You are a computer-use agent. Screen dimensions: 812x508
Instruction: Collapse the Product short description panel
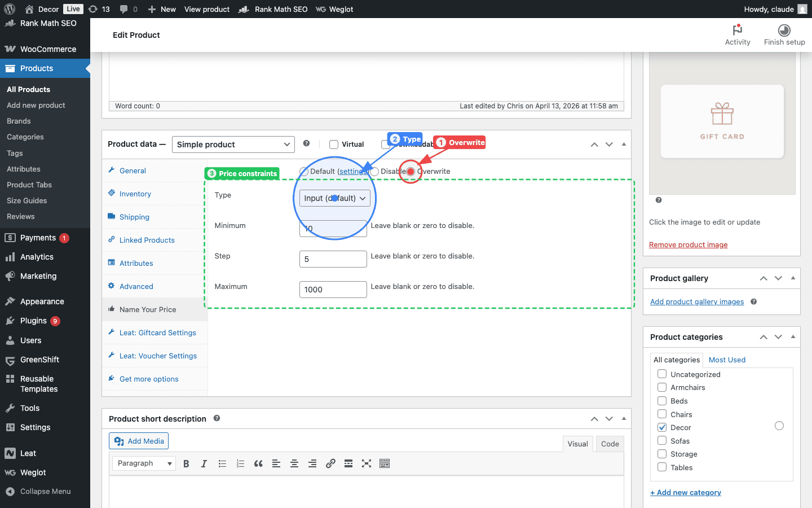tap(624, 419)
